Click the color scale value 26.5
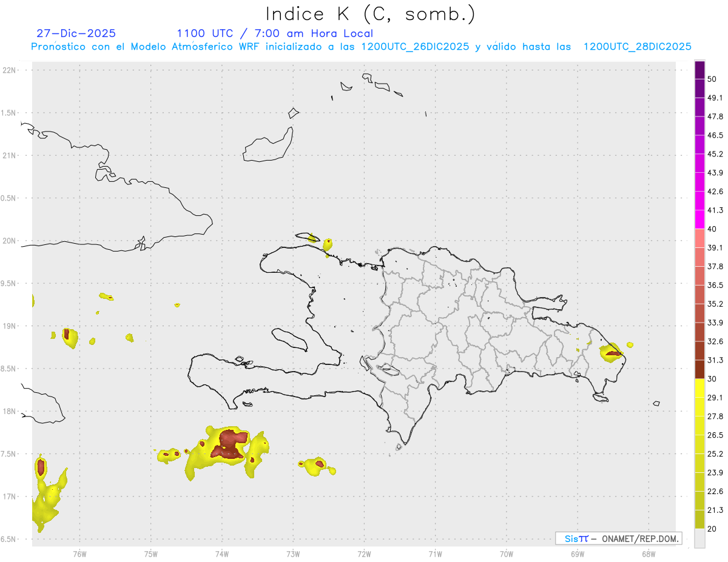Screen dimensions: 728x562 click(x=715, y=435)
